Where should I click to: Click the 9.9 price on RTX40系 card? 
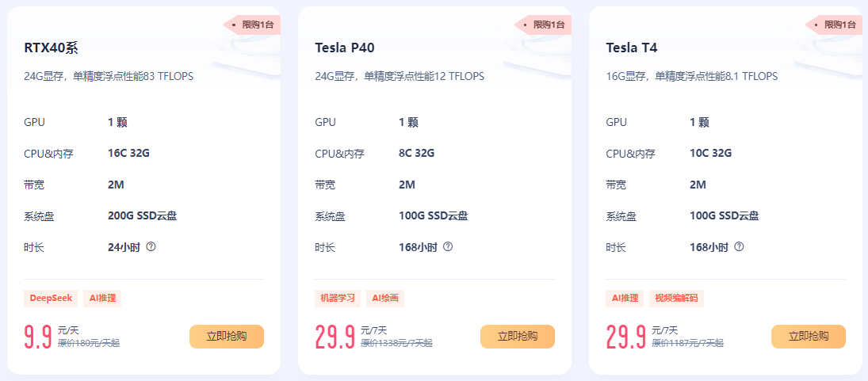coord(38,337)
